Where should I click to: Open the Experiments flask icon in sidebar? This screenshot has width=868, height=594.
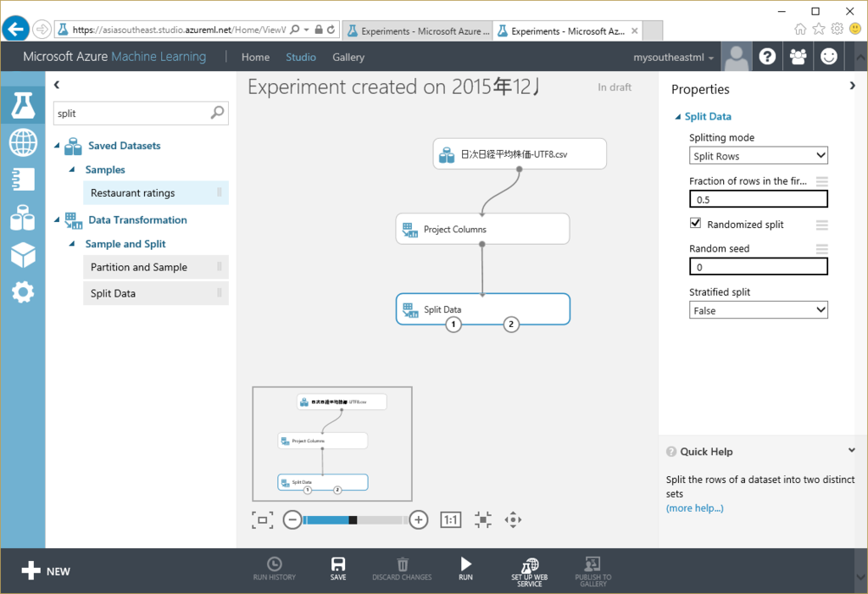tap(23, 105)
